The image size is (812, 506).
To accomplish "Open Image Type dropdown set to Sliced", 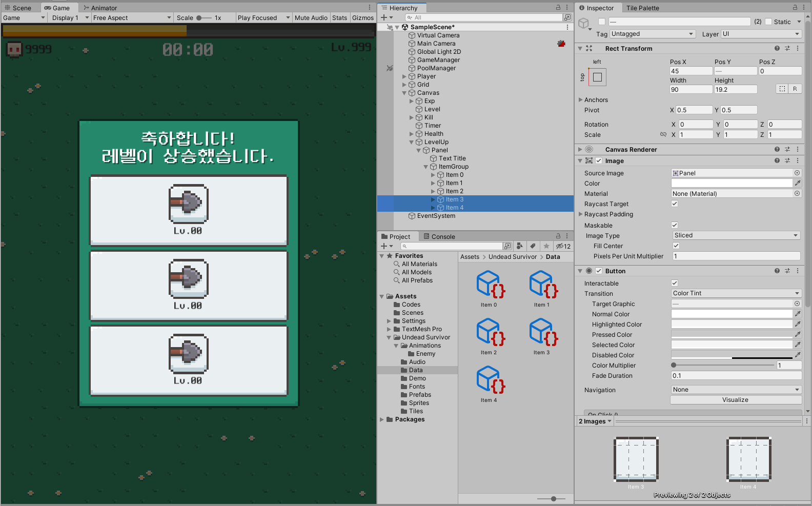I will [736, 235].
